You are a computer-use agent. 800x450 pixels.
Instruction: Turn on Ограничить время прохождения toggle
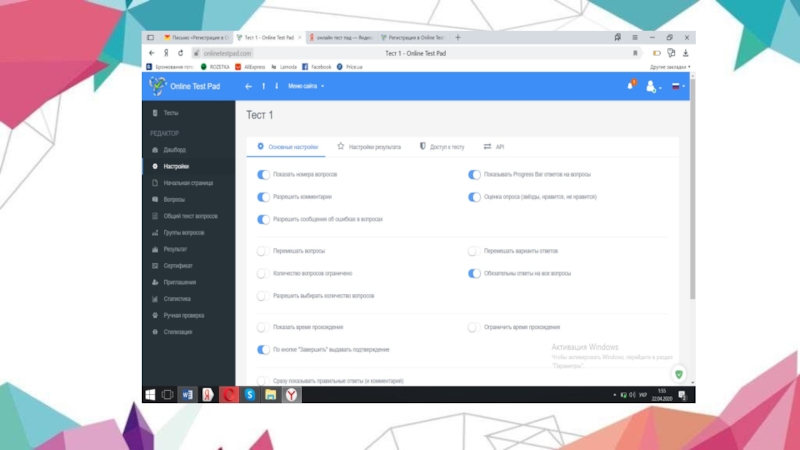tap(474, 327)
